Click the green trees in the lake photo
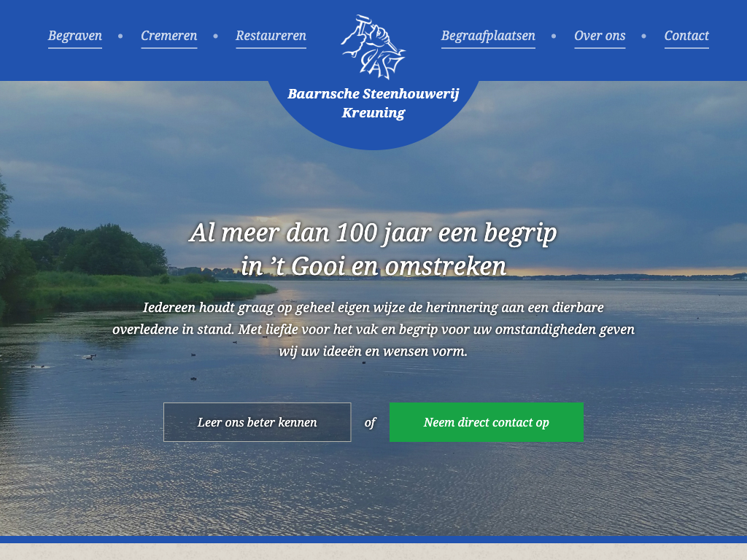747x560 pixels. point(96,252)
